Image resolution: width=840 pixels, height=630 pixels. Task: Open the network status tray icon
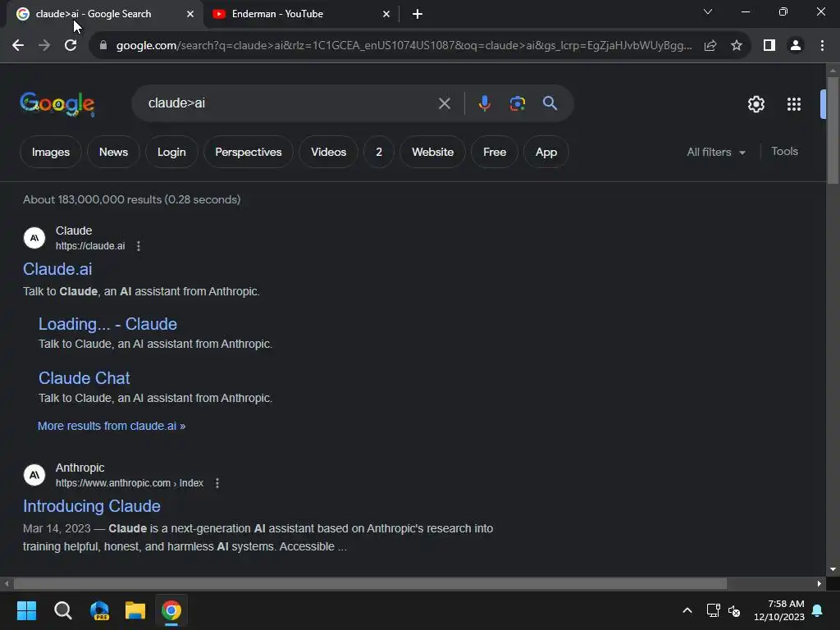[x=713, y=610]
